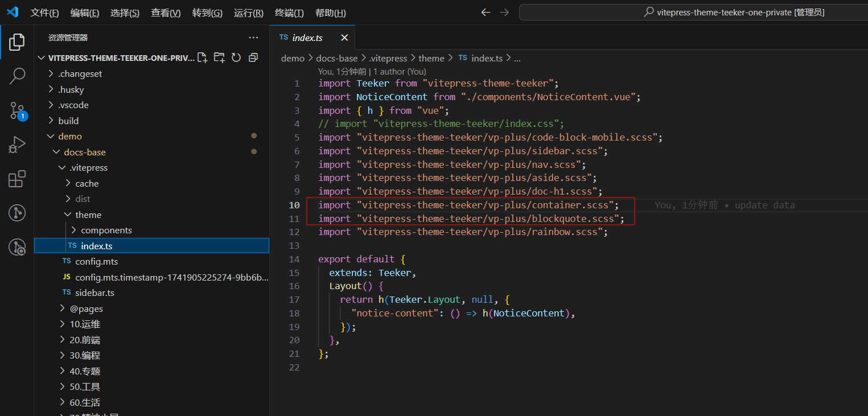This screenshot has width=868, height=416.
Task: Click the trailing ellipsis breadcrumb segment
Action: coord(517,58)
